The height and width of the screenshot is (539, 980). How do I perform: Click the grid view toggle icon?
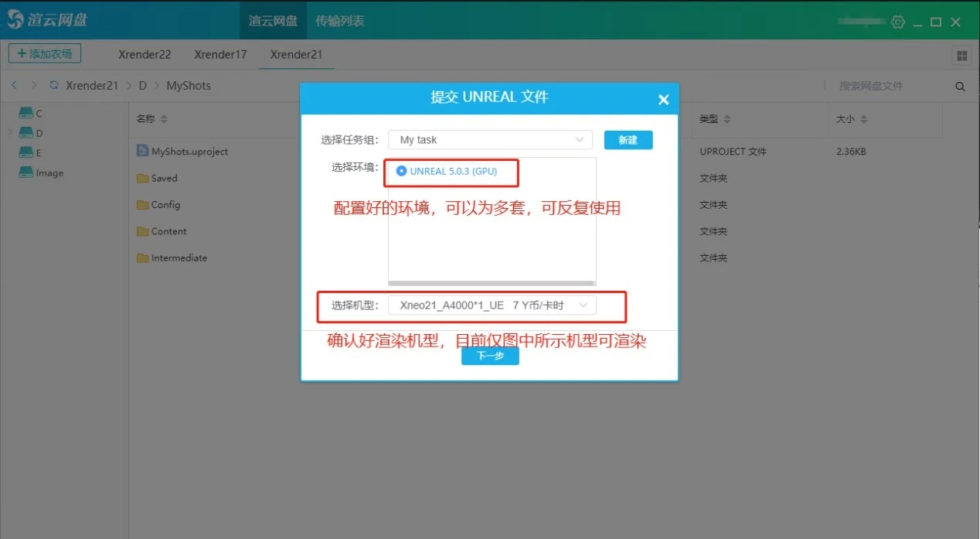[962, 56]
